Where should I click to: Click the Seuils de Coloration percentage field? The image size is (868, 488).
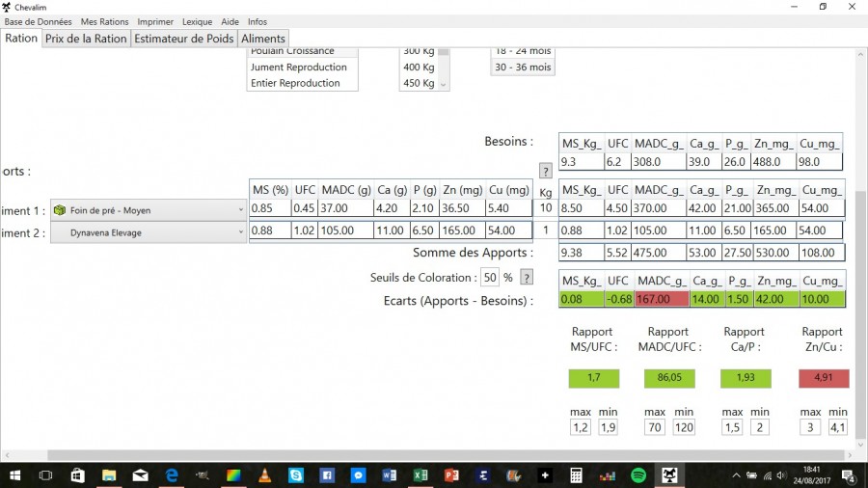tap(490, 278)
